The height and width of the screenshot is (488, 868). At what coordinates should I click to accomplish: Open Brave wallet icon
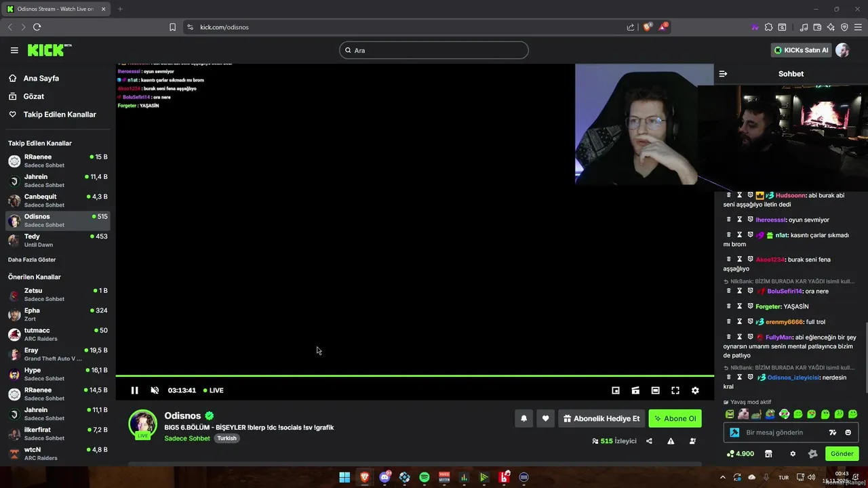[817, 27]
